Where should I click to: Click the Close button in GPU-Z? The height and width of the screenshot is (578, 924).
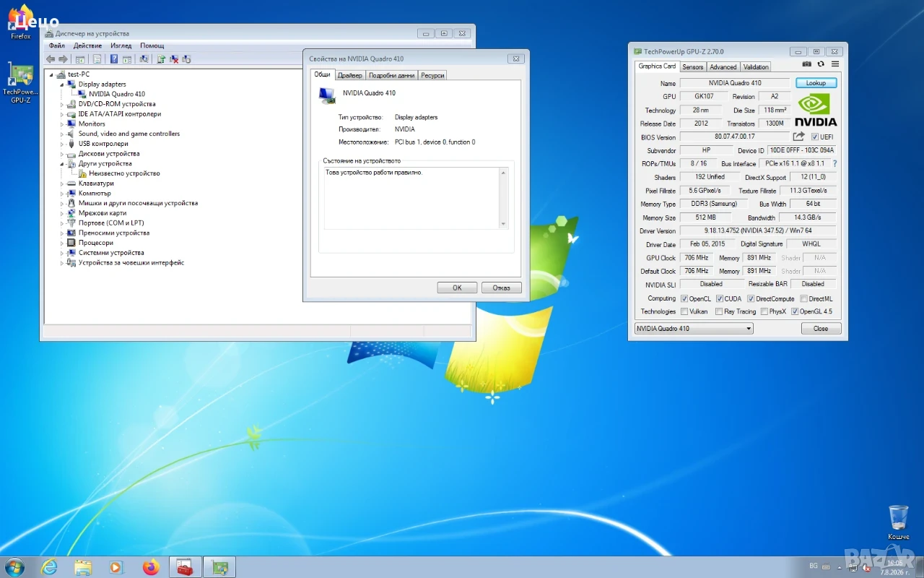point(821,329)
